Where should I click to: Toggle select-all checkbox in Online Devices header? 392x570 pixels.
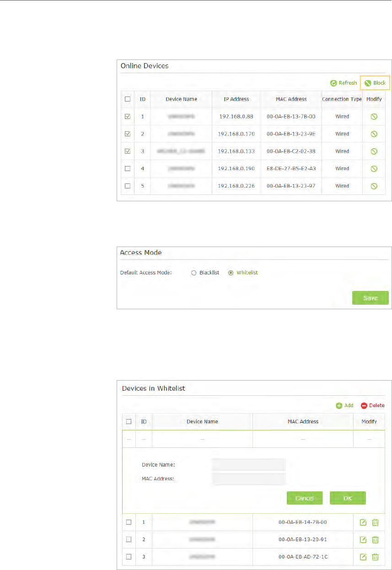tap(128, 99)
